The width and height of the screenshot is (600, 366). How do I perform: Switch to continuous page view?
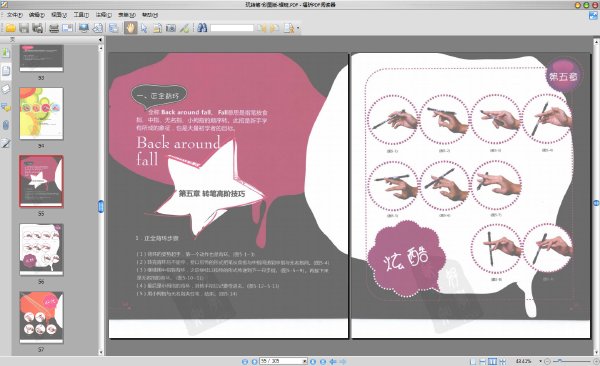(x=483, y=361)
